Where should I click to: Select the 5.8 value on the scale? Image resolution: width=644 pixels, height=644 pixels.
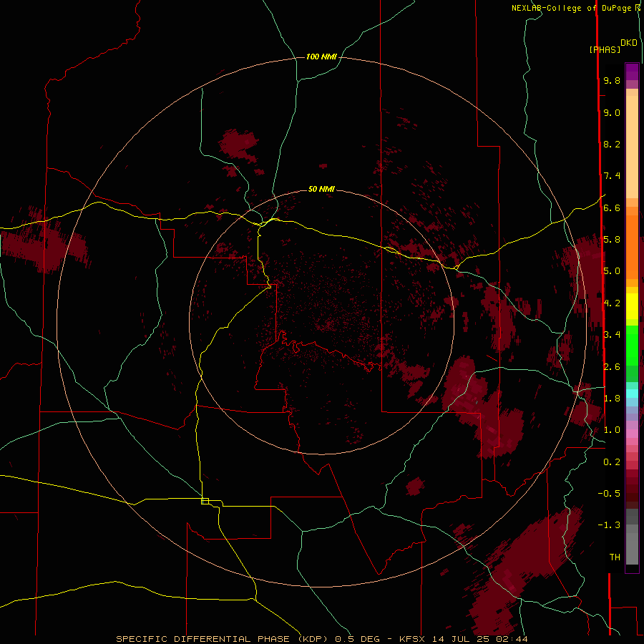612,240
